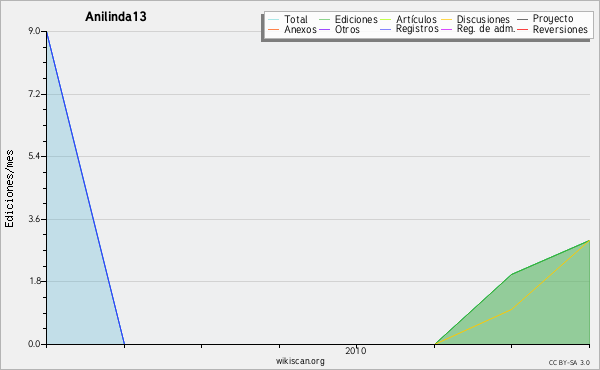Click the CC BY-SA 3.0 license text
This screenshot has width=600, height=370.
[569, 363]
